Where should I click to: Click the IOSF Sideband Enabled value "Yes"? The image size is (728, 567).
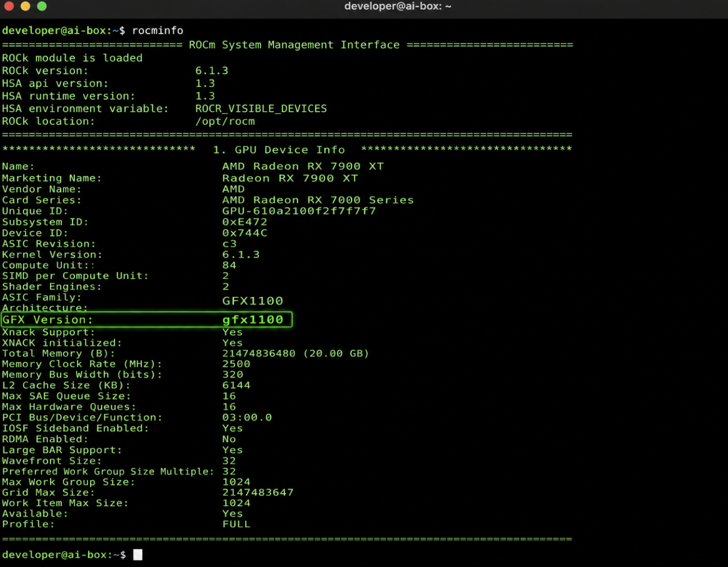click(233, 428)
